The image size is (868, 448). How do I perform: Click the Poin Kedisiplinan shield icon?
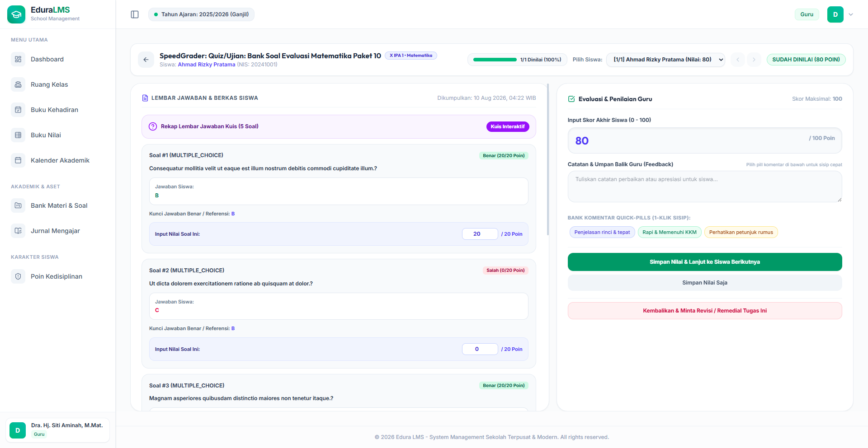click(x=18, y=276)
